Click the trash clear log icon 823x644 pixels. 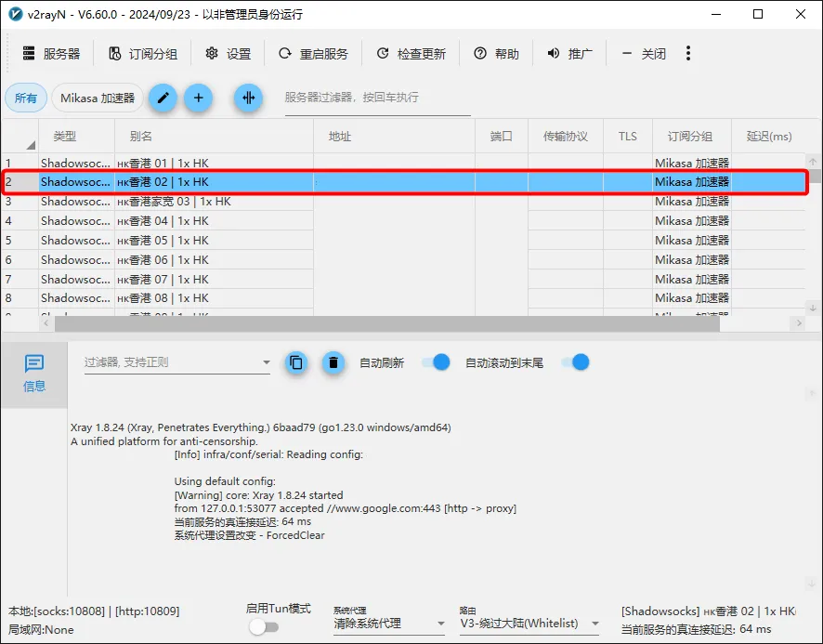333,362
